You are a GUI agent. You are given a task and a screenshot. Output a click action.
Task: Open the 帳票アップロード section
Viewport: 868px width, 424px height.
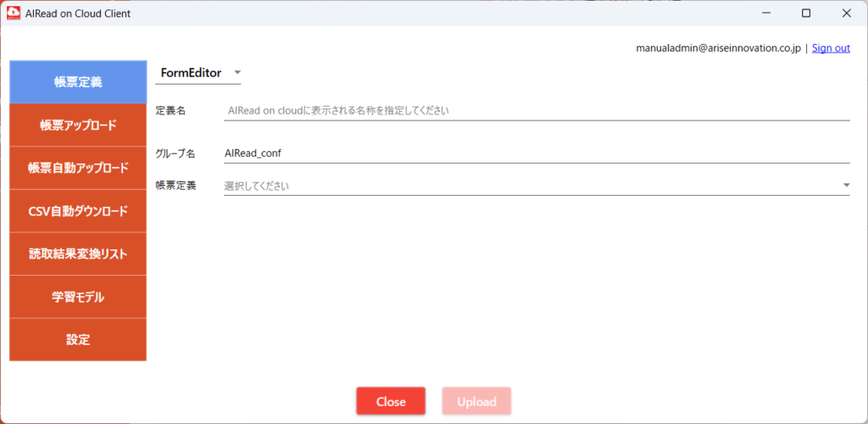(78, 126)
